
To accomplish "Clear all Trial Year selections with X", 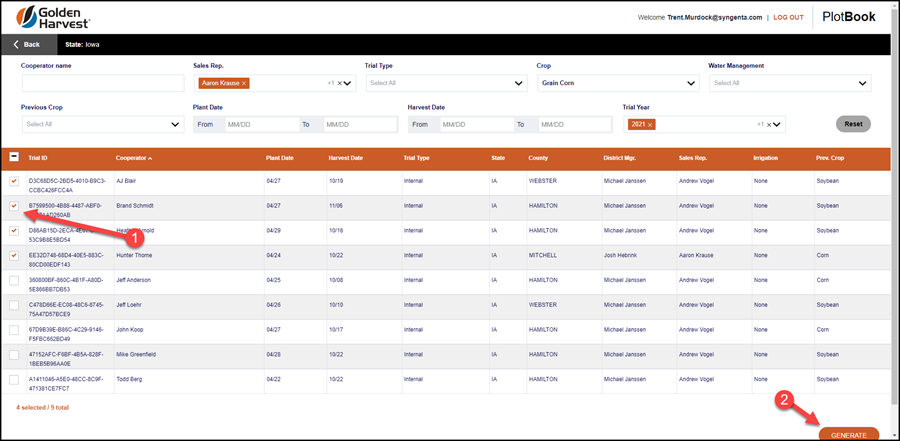I will point(769,125).
